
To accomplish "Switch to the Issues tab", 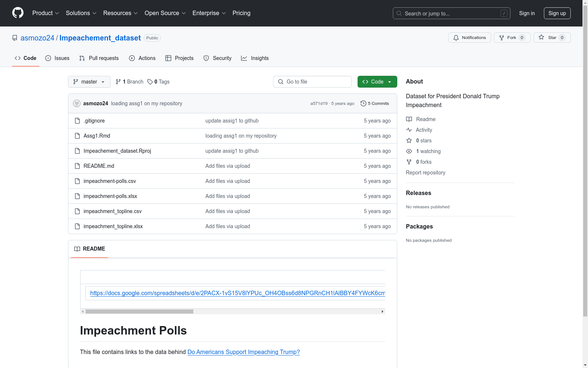I will point(57,58).
